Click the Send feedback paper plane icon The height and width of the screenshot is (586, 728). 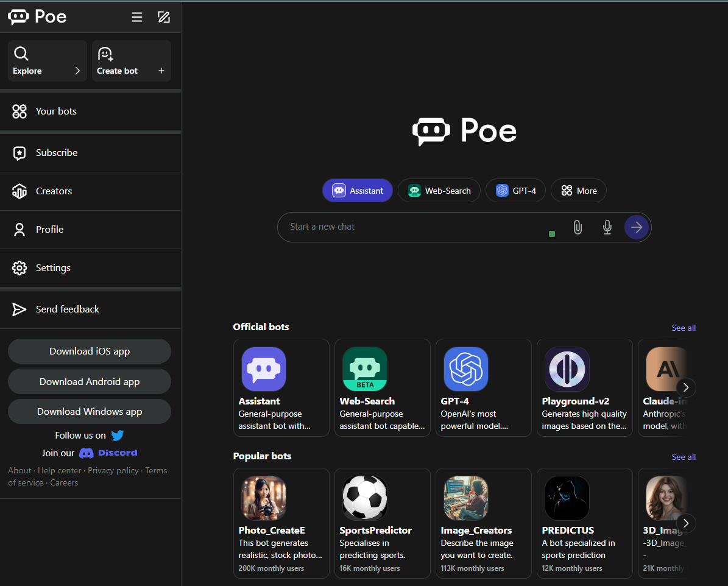pos(19,309)
